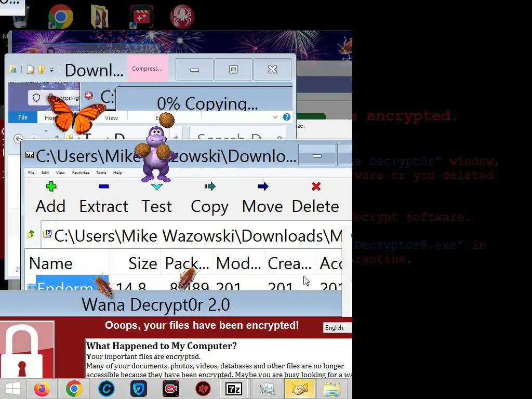532x399 pixels.
Task: Click the shield icon in Firefox address bar
Action: [36, 98]
